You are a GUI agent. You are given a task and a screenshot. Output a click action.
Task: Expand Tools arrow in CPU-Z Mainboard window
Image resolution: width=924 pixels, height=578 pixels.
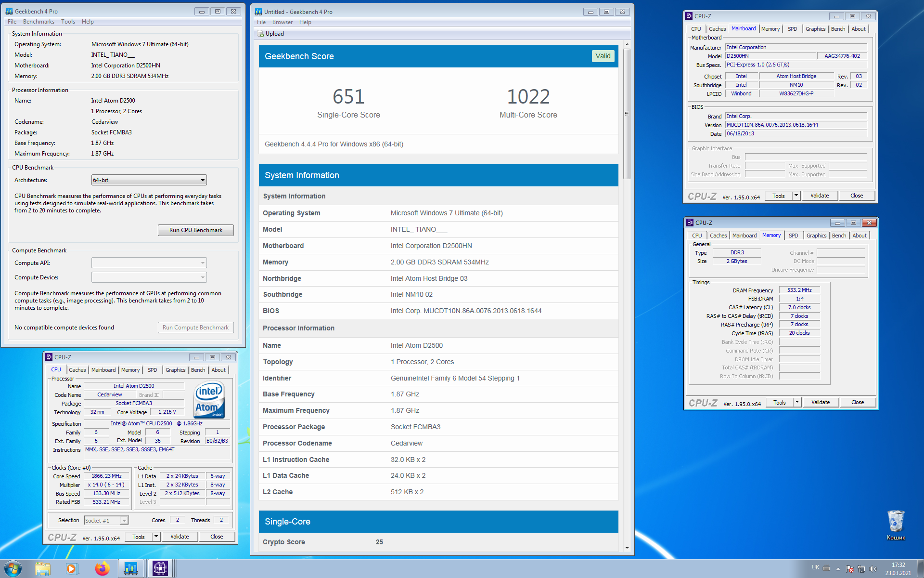click(x=796, y=196)
